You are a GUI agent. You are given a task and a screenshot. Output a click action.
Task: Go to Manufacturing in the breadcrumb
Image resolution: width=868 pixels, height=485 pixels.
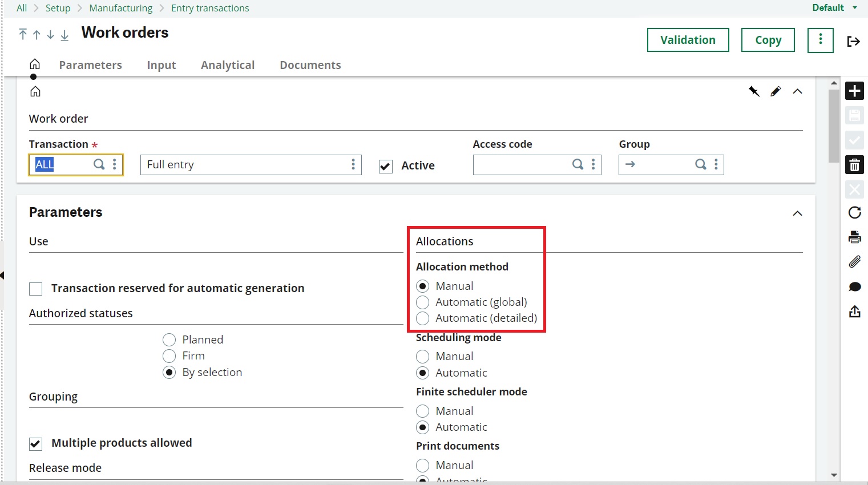pyautogui.click(x=121, y=7)
